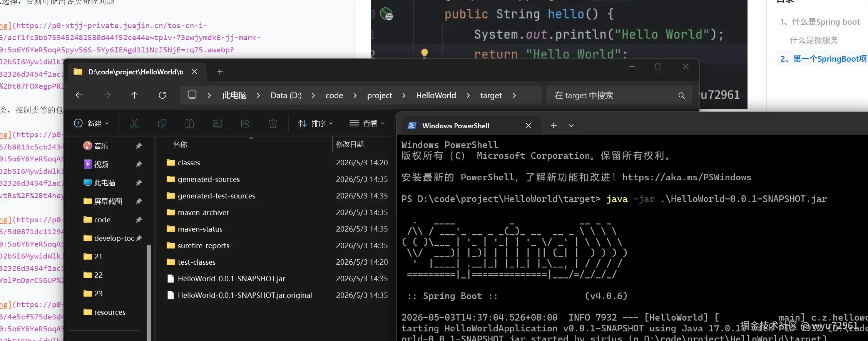Select the D:\code\project\HelloWorld Explorer tab
This screenshot has height=341, width=868.
click(x=137, y=72)
